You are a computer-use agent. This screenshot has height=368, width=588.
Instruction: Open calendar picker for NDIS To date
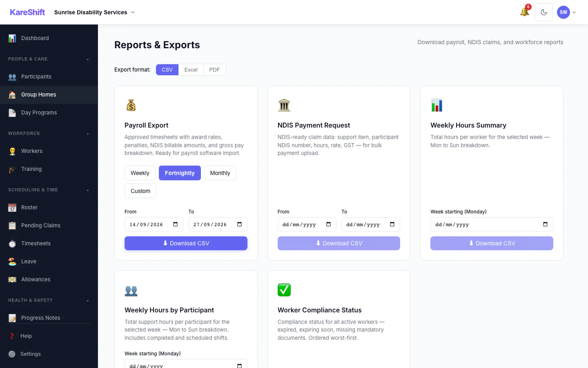392,224
